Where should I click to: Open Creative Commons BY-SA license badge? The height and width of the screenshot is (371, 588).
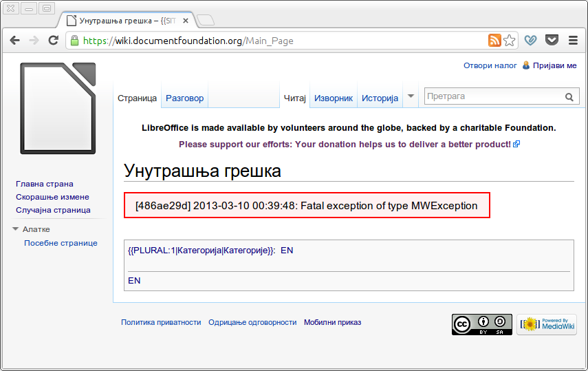point(481,324)
